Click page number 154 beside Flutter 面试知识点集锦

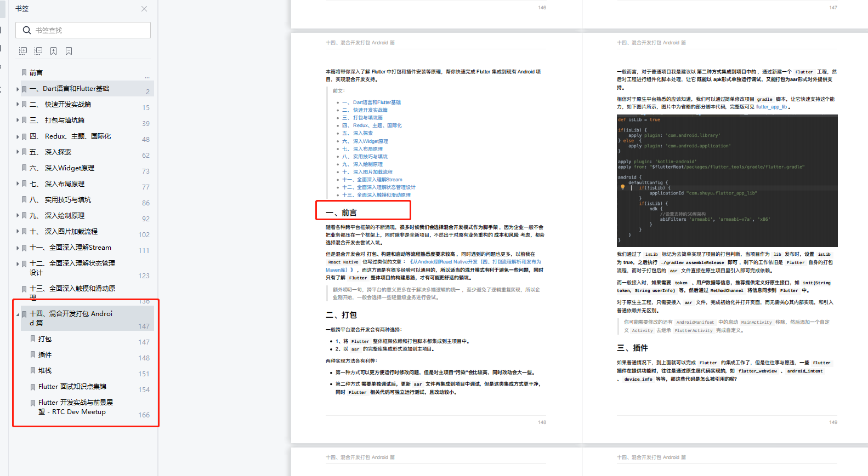tap(144, 390)
